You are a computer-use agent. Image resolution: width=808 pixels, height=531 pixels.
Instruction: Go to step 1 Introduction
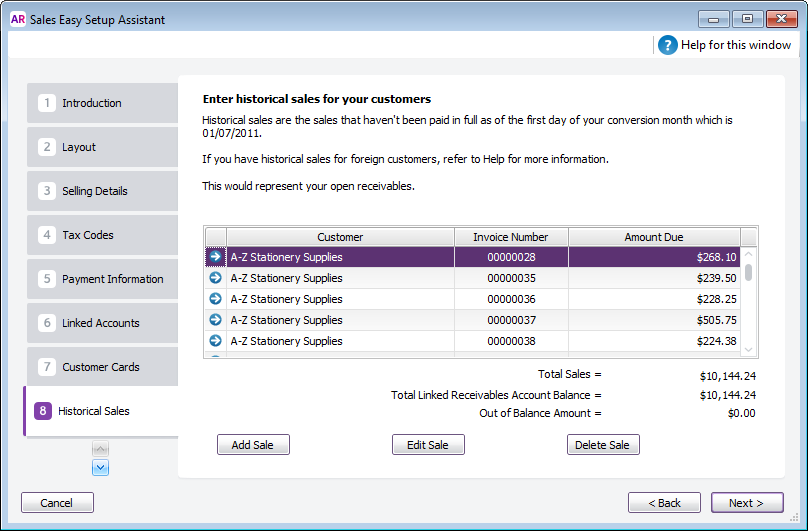103,103
